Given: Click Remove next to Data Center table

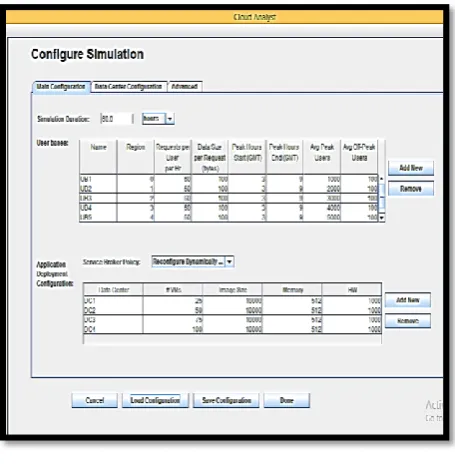Looking at the screenshot, I should point(408,321).
